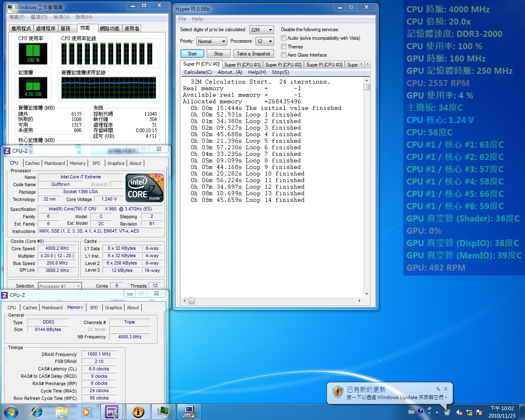The height and width of the screenshot is (420, 525).
Task: Toggle the Aero Glass Interface checkbox
Action: coord(283,55)
